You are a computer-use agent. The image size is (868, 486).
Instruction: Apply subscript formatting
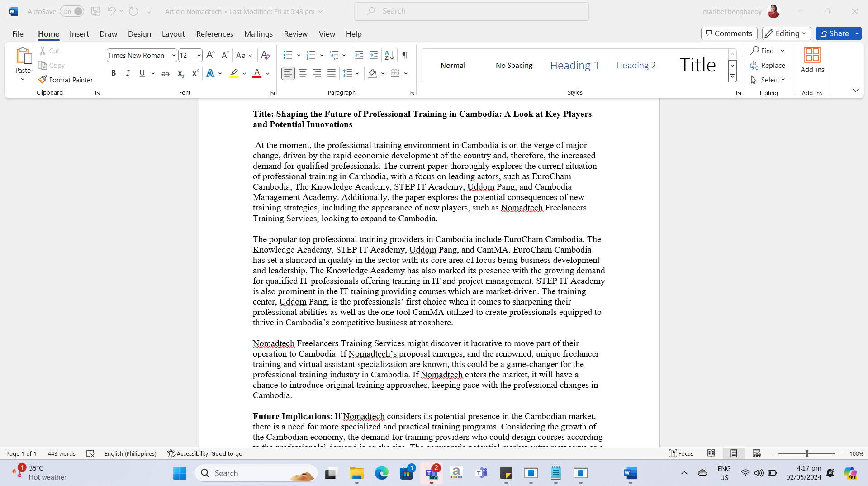coord(180,73)
